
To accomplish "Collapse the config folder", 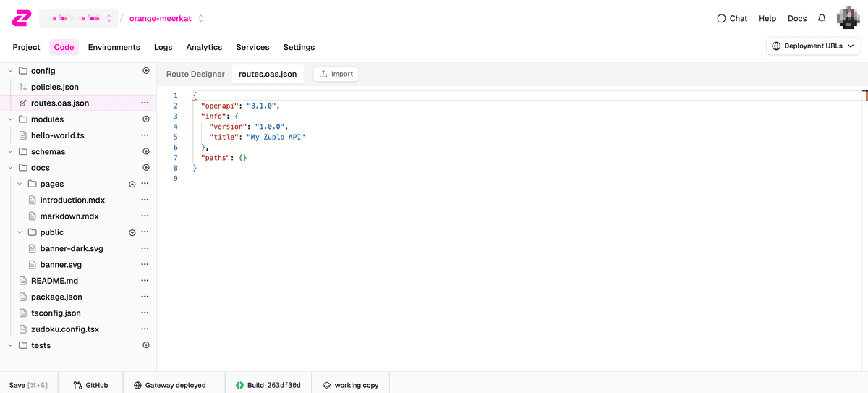I will point(10,71).
